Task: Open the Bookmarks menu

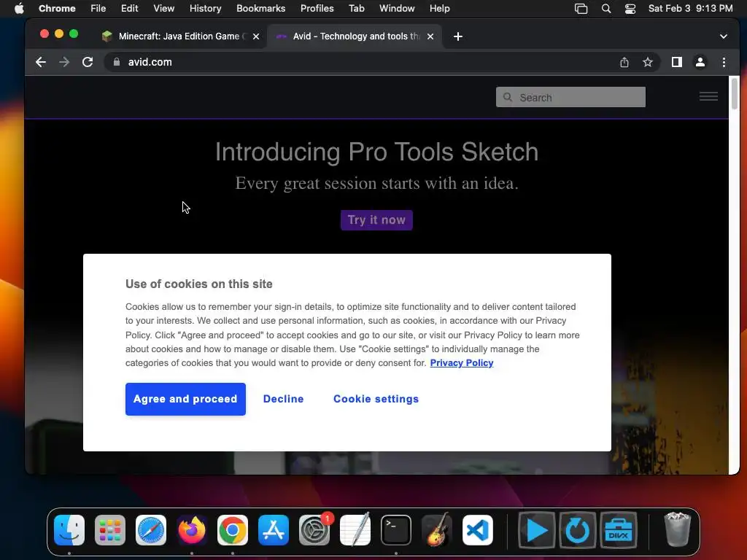Action: tap(260, 9)
